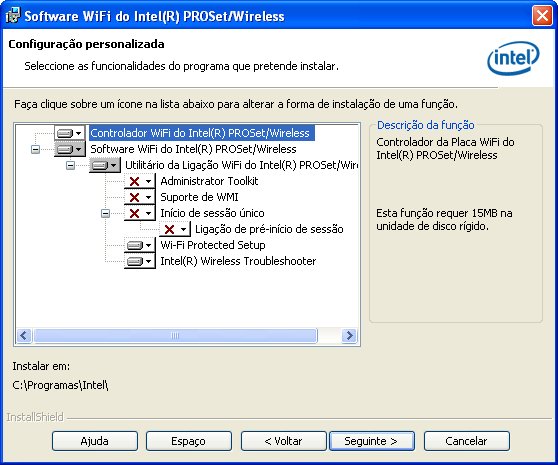This screenshot has height=465, width=558.
Task: Click the installer icon in the title bar
Action: pos(13,16)
